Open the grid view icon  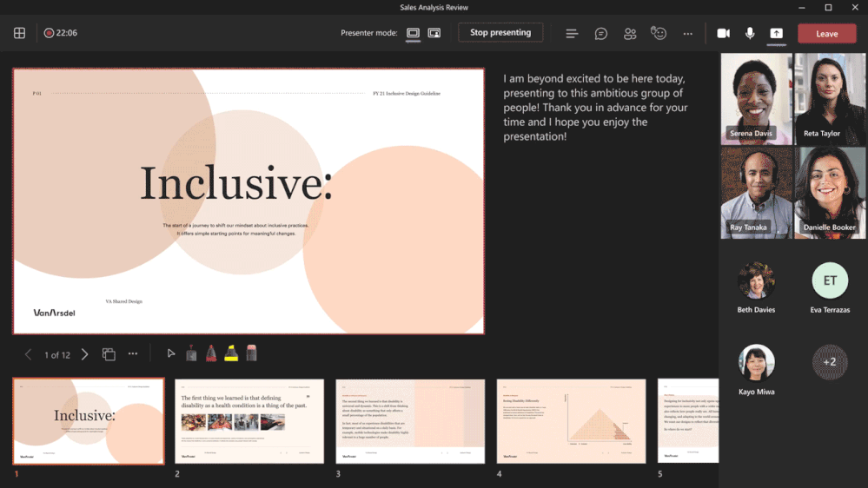(19, 33)
